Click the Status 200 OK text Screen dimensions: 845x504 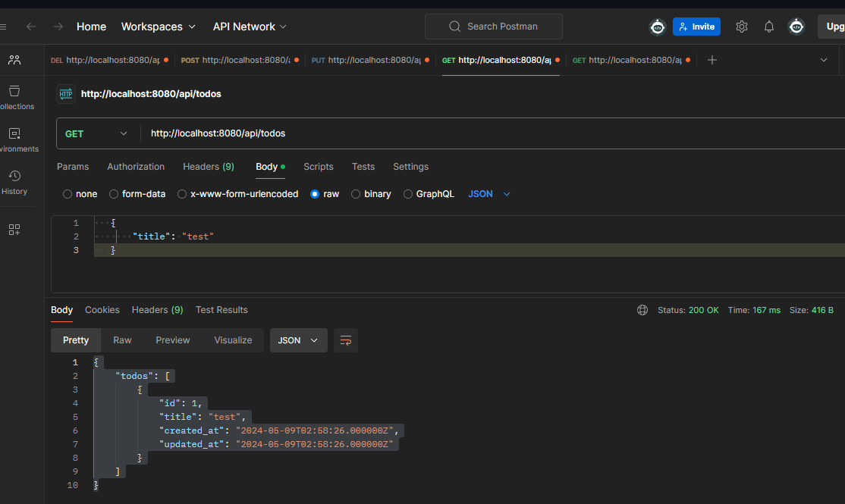[688, 310]
